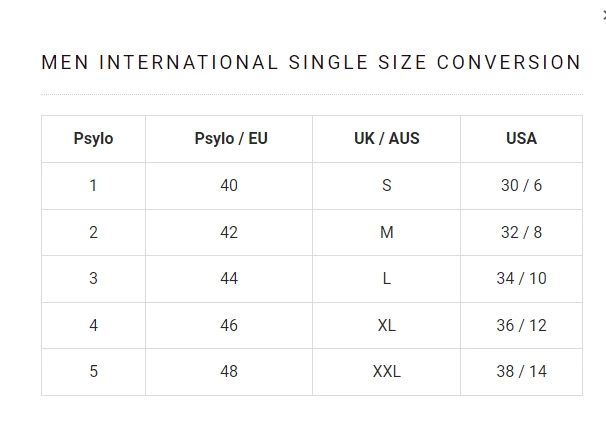Select the USA 32 / 8 cell

[521, 232]
